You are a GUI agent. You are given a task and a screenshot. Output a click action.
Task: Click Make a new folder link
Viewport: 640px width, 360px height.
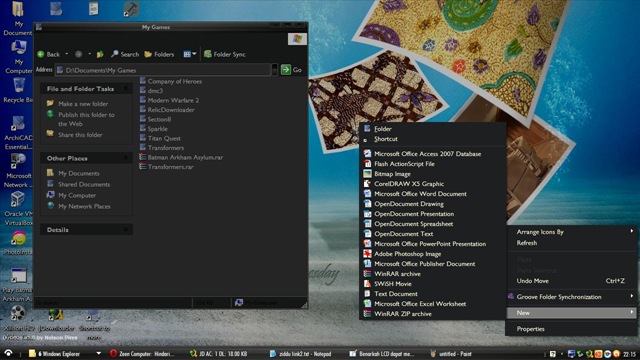[x=83, y=104]
